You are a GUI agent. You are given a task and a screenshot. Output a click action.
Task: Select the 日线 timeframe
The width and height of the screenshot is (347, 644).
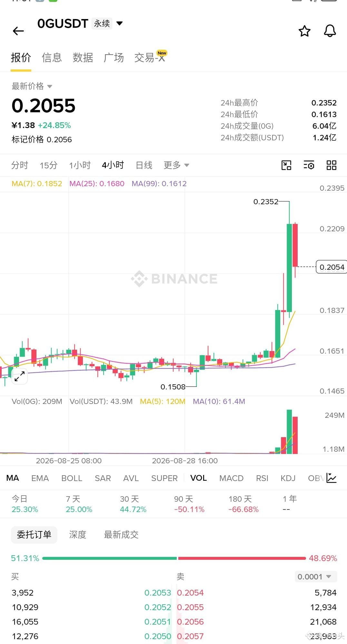tap(144, 165)
